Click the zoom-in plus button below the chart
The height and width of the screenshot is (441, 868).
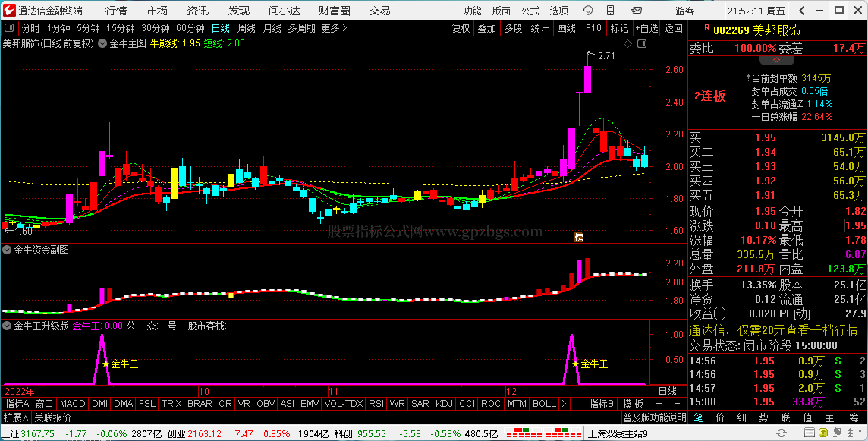(x=659, y=404)
